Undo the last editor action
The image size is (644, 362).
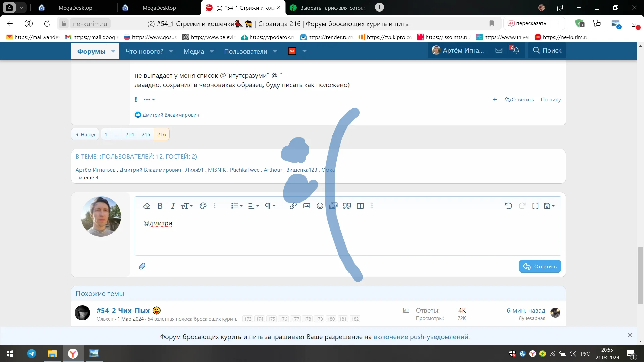[508, 206]
